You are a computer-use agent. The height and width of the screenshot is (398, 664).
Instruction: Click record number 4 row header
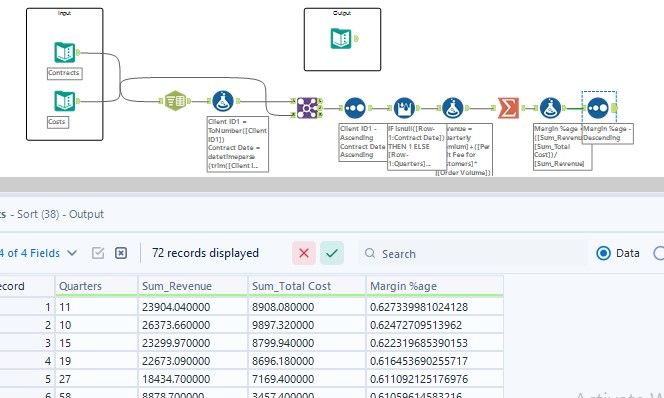coord(27,361)
